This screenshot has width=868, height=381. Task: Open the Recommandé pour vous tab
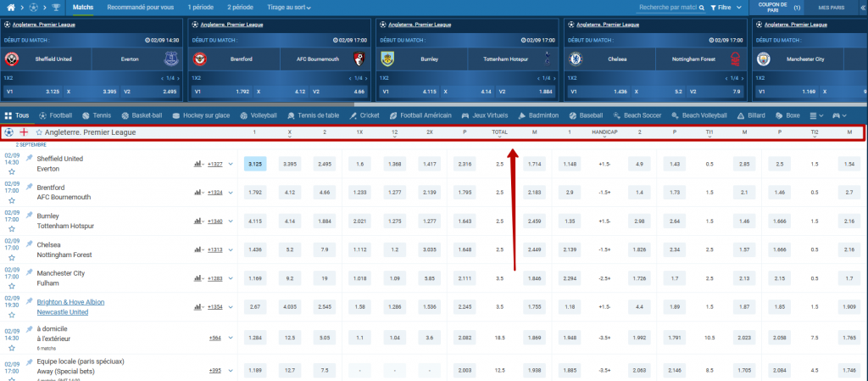point(140,8)
